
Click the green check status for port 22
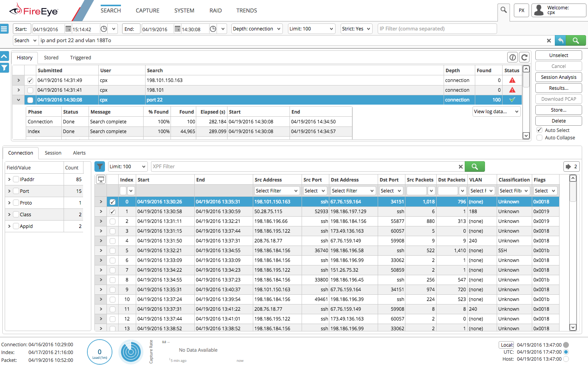(x=512, y=100)
